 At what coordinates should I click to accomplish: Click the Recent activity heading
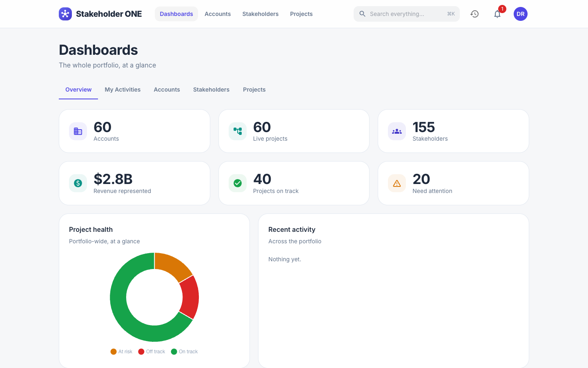(x=292, y=229)
